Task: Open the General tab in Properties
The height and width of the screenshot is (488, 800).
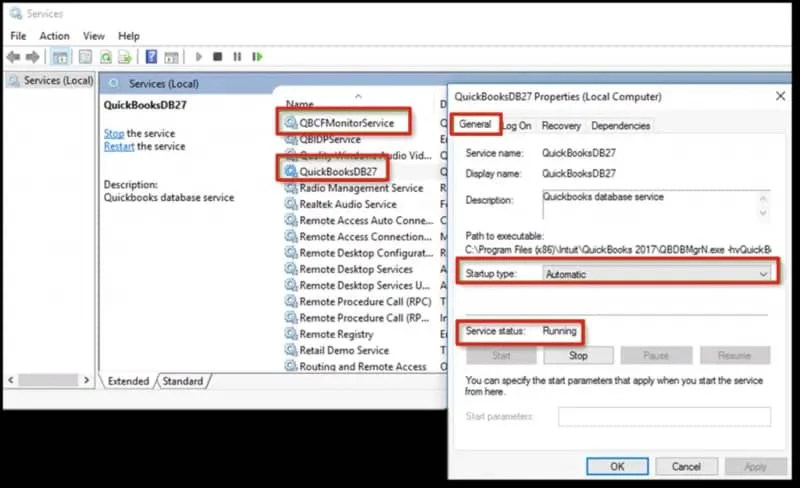Action: (x=475, y=124)
